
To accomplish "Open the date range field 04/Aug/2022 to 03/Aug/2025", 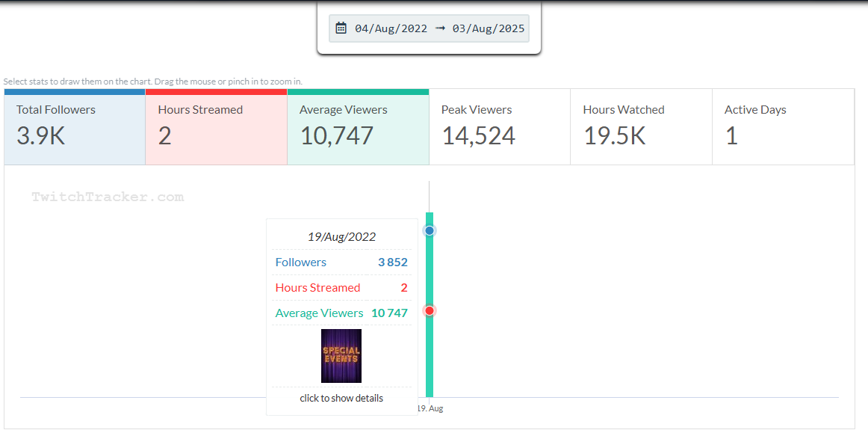I will click(429, 28).
